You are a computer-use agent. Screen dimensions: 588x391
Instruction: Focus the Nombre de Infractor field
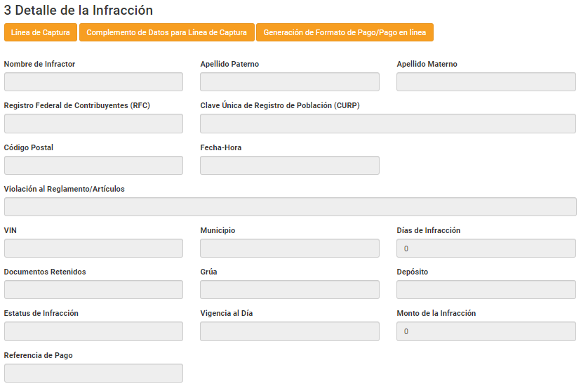pos(93,82)
